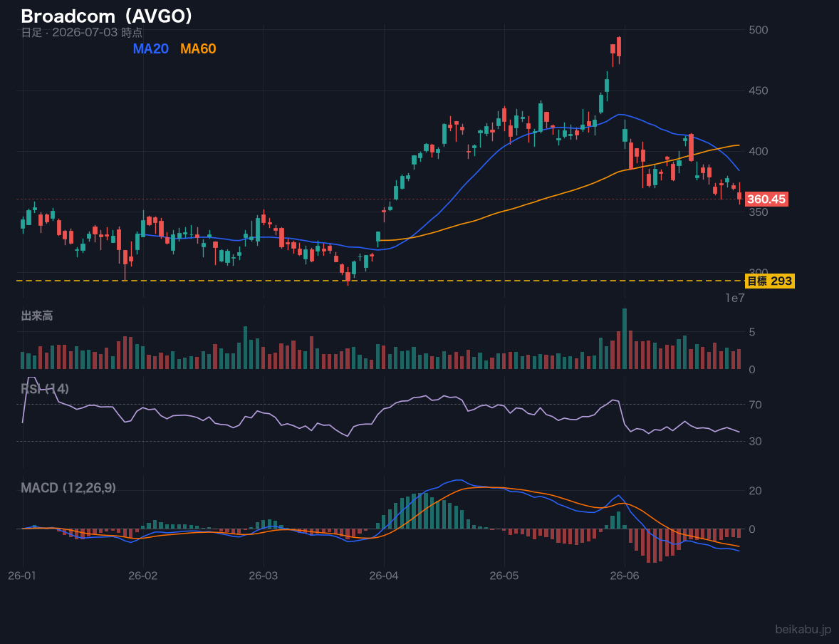
Task: Click the tallest volume bar near 26-06
Action: pyautogui.click(x=625, y=338)
